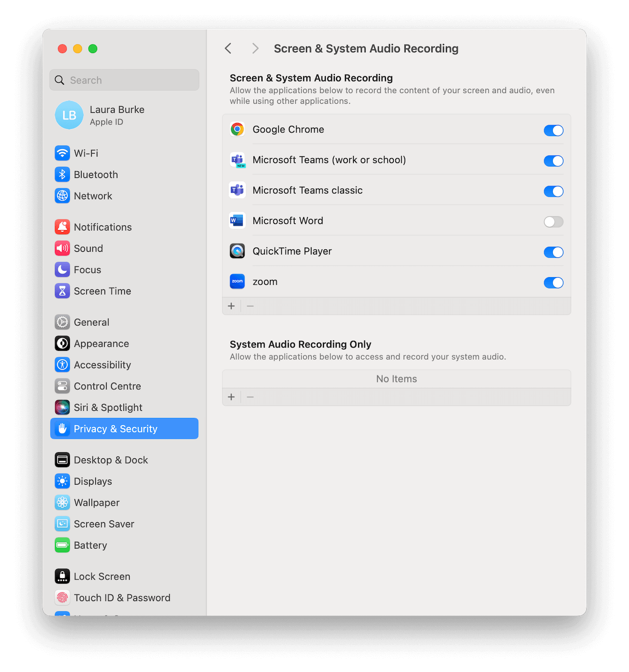Minimize window with yellow button
Screen dimensions: 629x672
point(78,49)
